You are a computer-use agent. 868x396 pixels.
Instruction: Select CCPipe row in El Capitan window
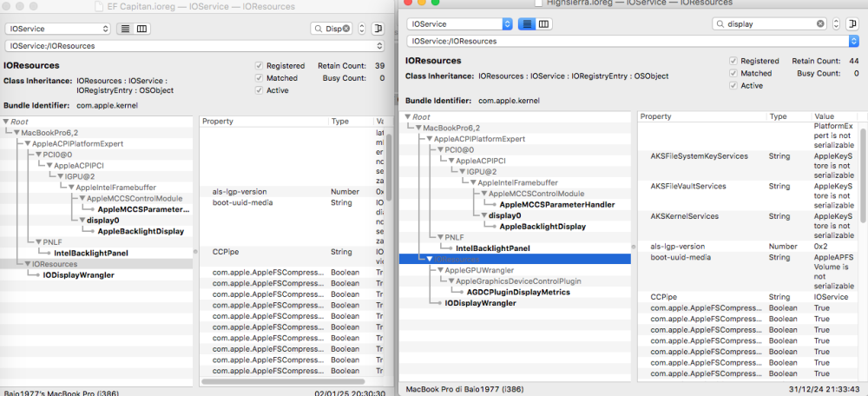[292, 256]
